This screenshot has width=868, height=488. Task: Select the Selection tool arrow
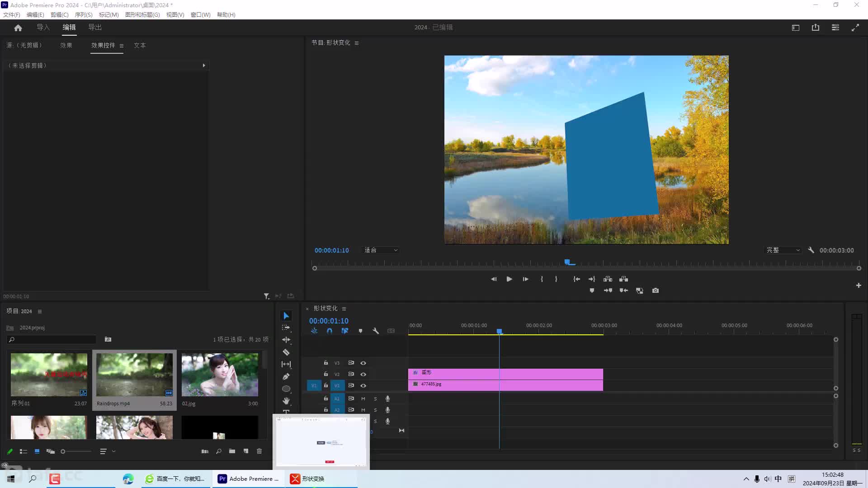(286, 315)
